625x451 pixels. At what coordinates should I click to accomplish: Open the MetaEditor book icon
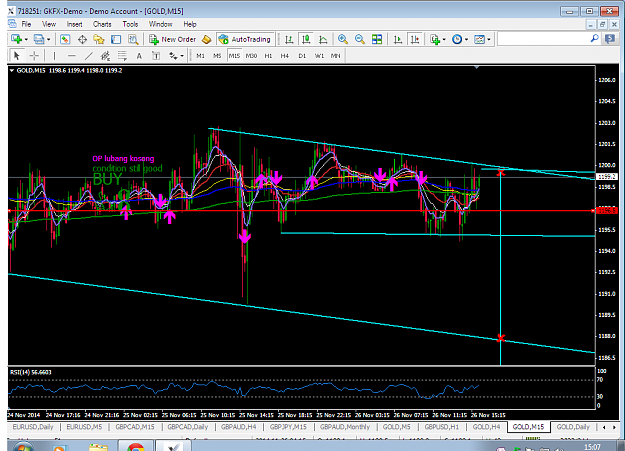[x=206, y=39]
